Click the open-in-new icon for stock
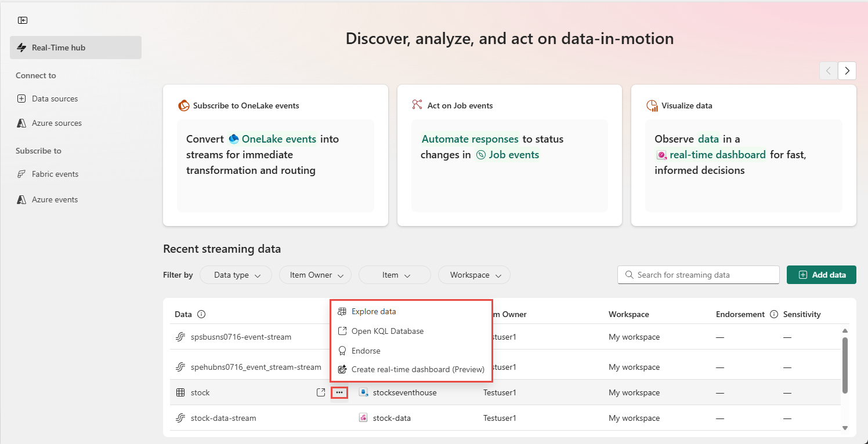Screen dimensions: 868x444 [321, 392]
